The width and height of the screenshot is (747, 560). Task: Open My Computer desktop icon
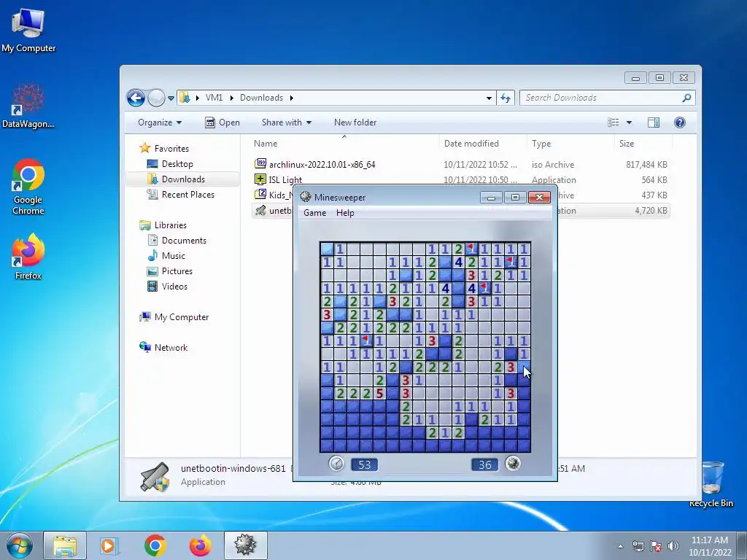28,29
